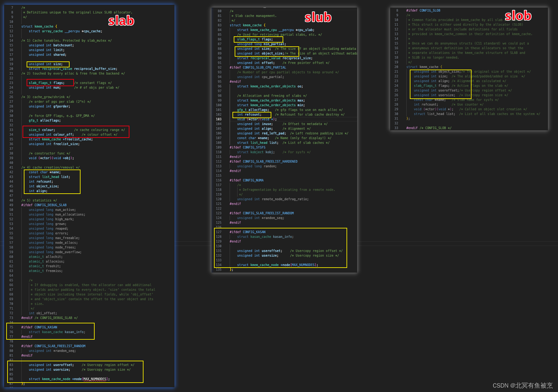Click 'atomic_t freemiss;' line
This screenshot has height=392, width=558.
point(46,271)
